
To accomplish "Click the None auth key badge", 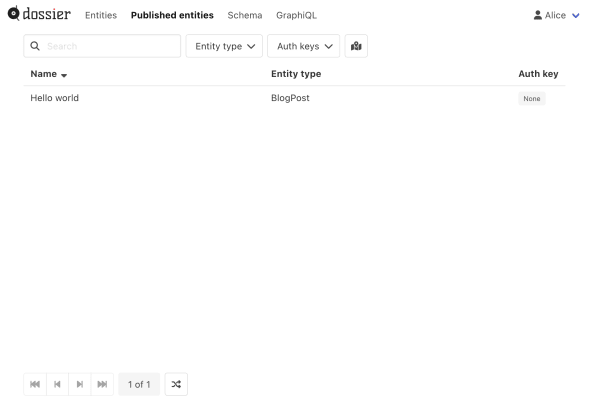I will (x=532, y=99).
